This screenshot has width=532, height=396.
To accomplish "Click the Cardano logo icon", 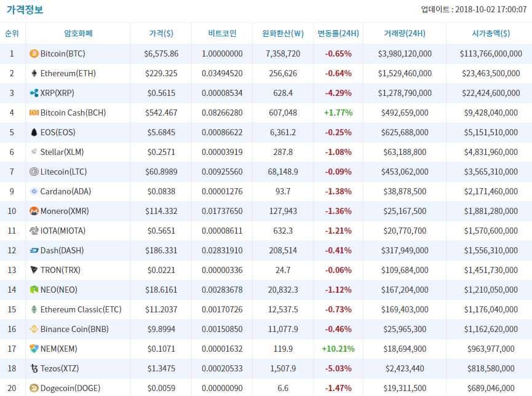I will [34, 191].
